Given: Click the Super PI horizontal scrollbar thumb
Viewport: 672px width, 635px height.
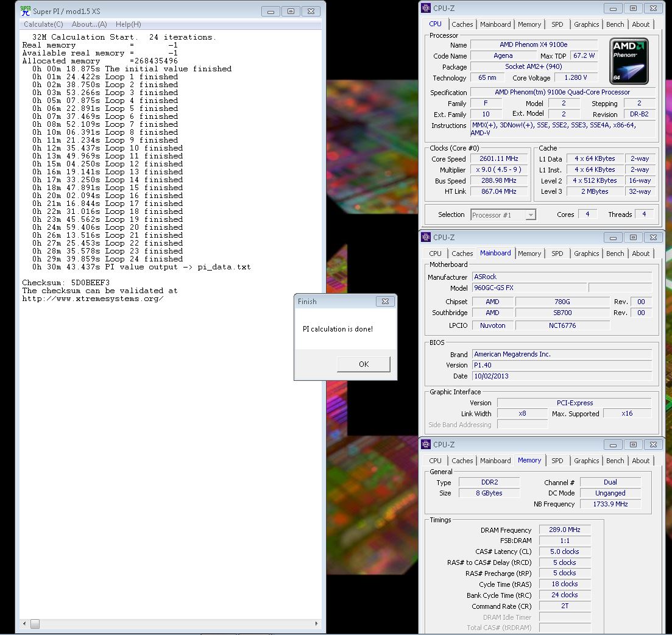Looking at the screenshot, I should click(35, 623).
